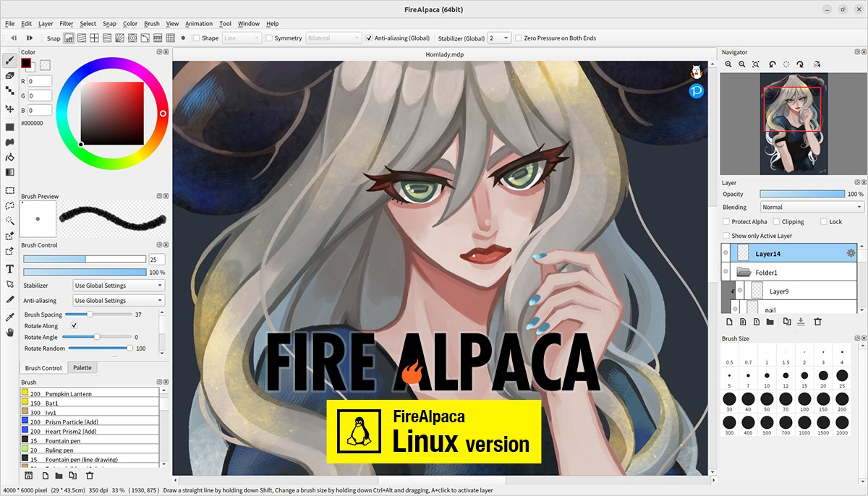Image resolution: width=868 pixels, height=496 pixels.
Task: Rotate canvas right in Navigator
Action: [800, 64]
